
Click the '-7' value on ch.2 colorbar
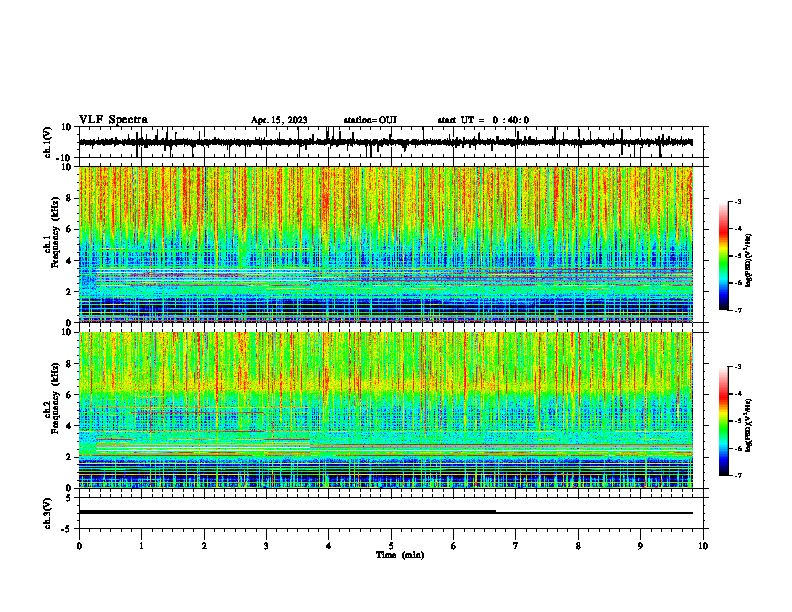737,476
